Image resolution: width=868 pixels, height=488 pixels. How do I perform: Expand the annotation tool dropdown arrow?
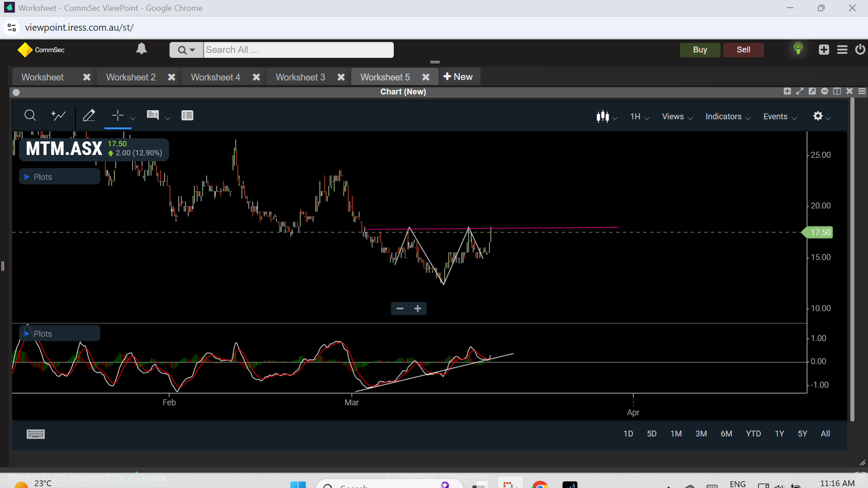tap(167, 118)
